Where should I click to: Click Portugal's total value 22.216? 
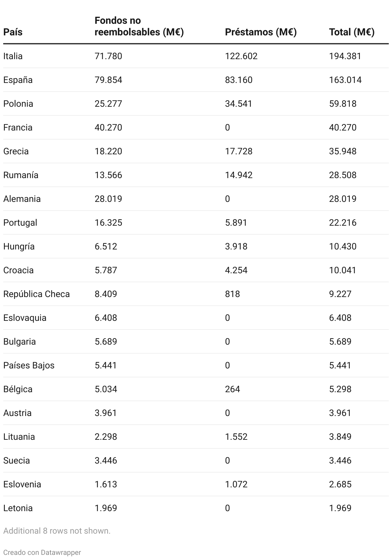coord(343,223)
